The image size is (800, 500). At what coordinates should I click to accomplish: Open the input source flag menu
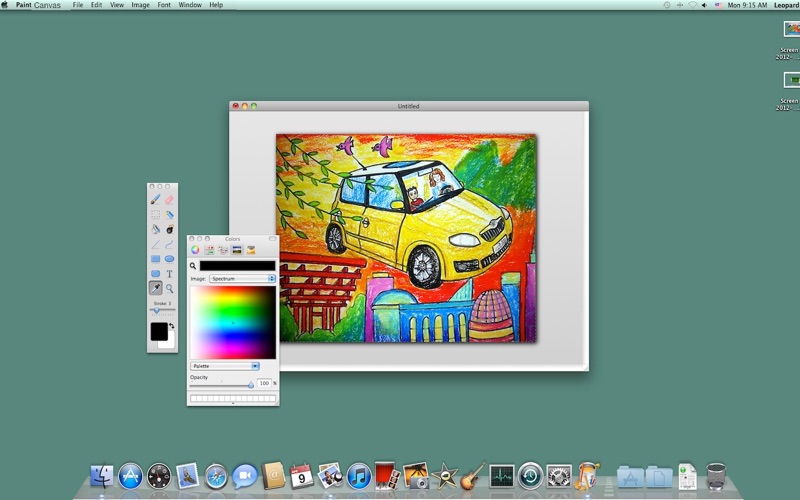click(718, 5)
